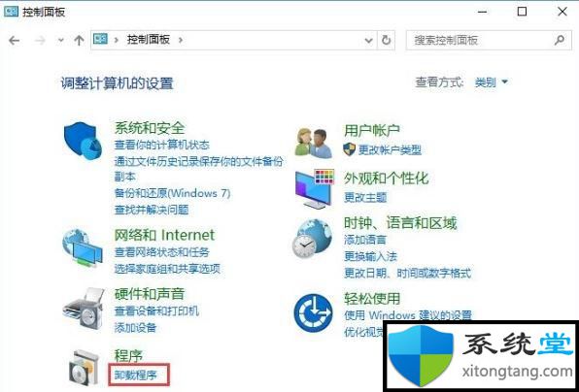Refresh the address bar location

[386, 40]
